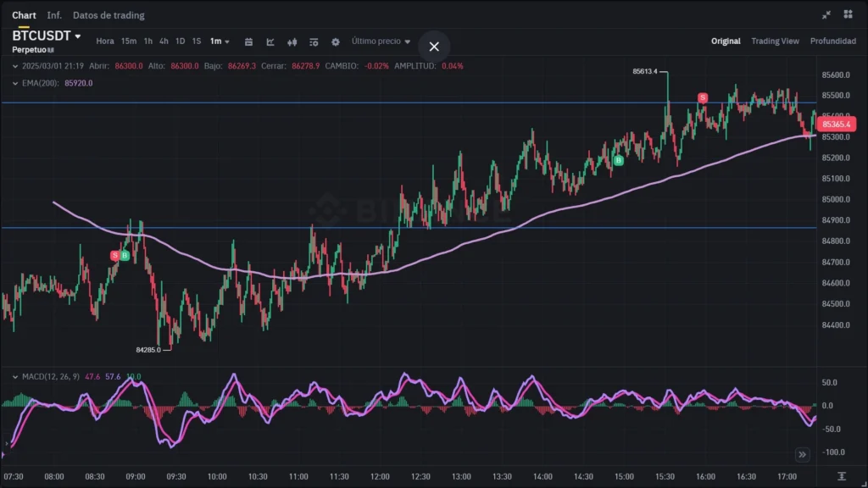Switch to the Datos de trading tab
The height and width of the screenshot is (488, 868).
click(108, 15)
